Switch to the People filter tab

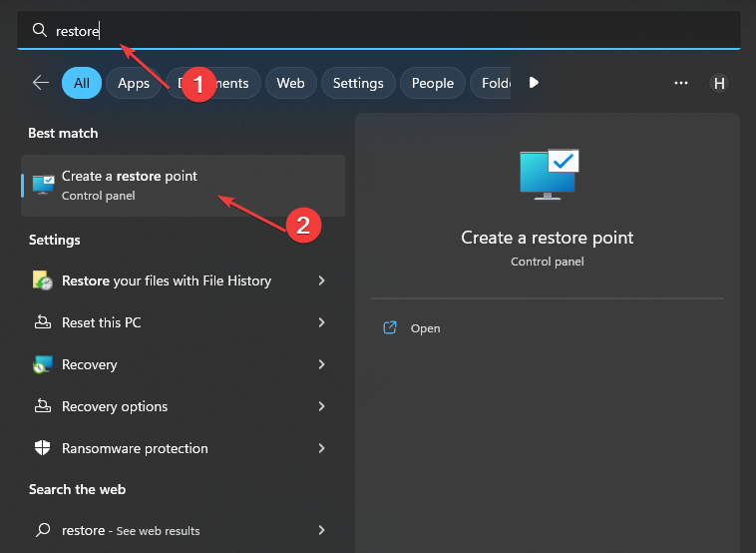pyautogui.click(x=433, y=83)
